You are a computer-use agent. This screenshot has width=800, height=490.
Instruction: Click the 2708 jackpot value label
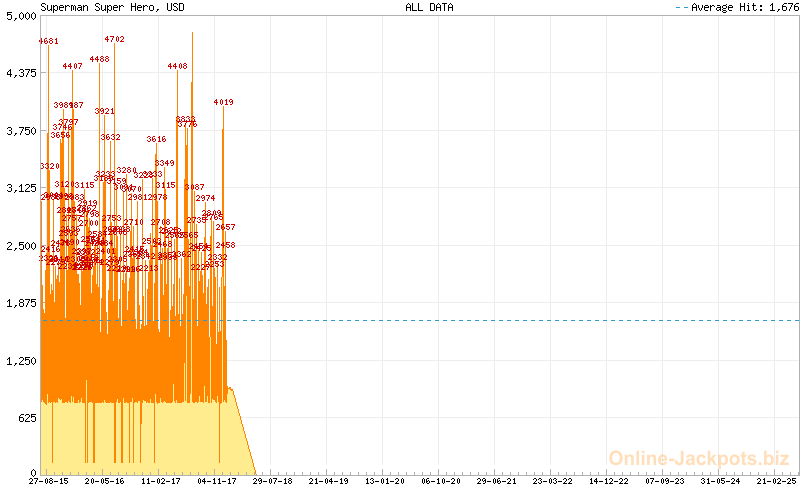coord(161,223)
